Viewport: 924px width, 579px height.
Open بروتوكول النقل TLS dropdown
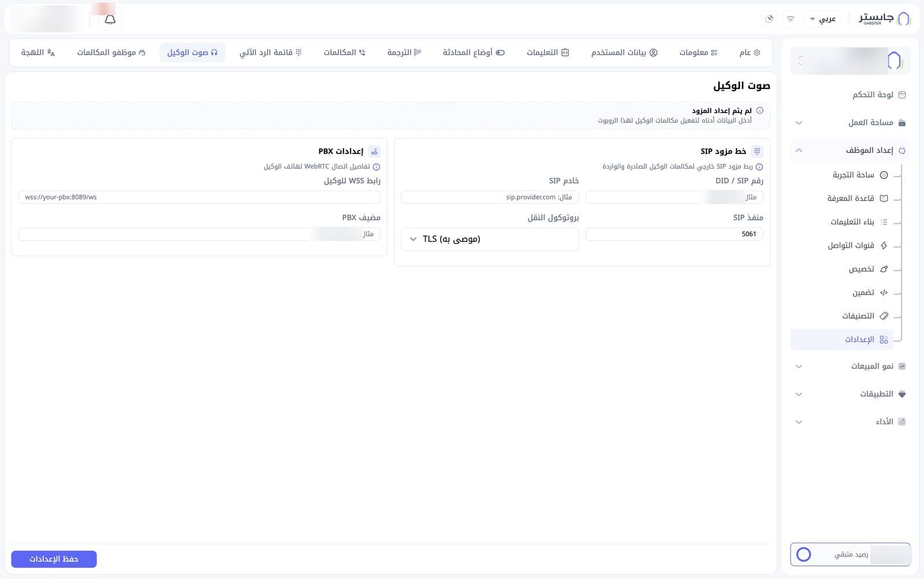[x=490, y=239]
